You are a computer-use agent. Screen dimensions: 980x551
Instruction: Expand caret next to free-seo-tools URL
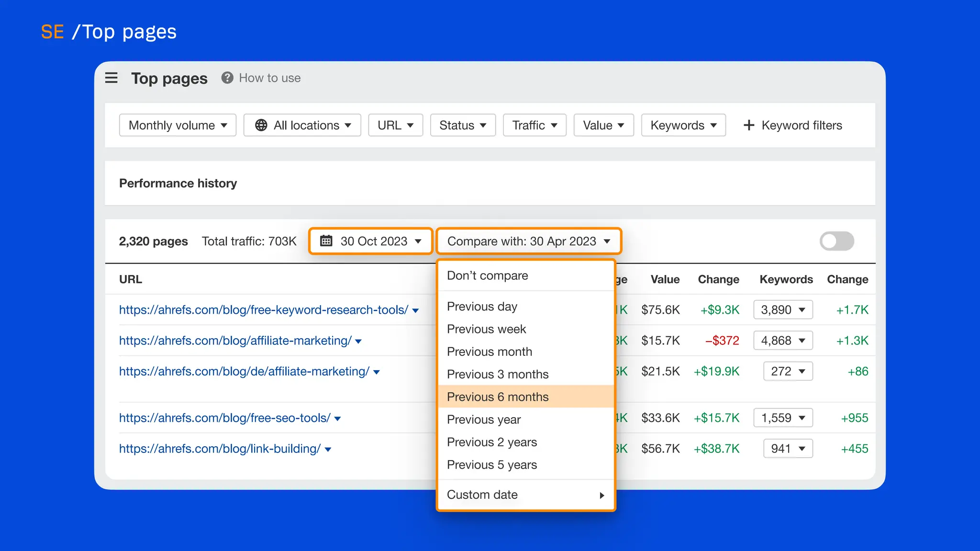pos(337,419)
